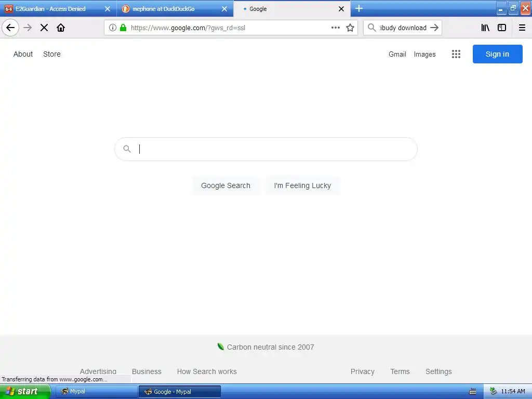Toggle the sidebar view button
532x399 pixels.
(x=502, y=28)
